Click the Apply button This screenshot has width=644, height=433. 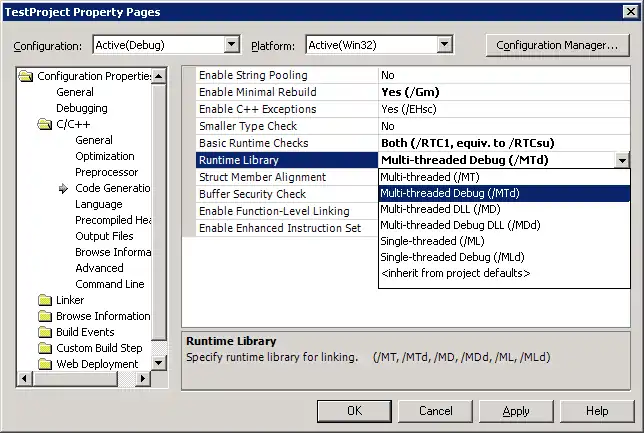click(516, 411)
